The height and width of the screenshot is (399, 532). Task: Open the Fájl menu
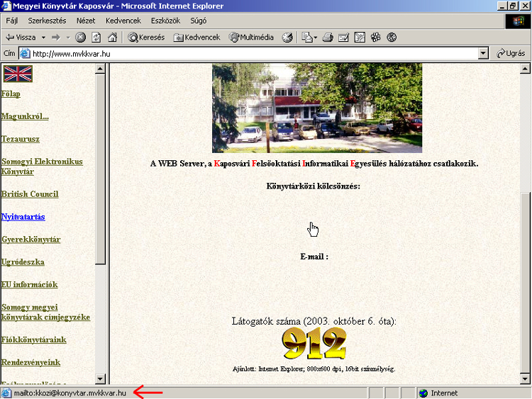pyautogui.click(x=11, y=21)
